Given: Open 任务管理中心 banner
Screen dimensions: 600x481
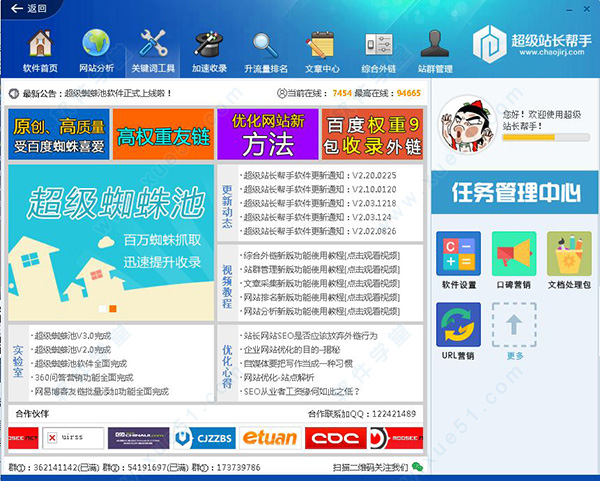Looking at the screenshot, I should [x=515, y=192].
